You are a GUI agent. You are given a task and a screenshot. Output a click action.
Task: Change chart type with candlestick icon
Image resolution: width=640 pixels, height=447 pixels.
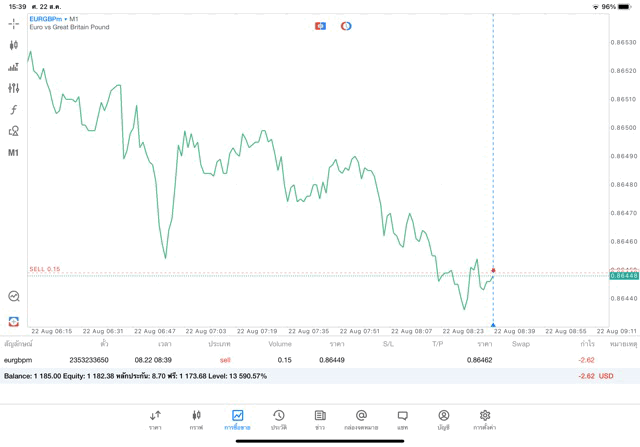(x=13, y=45)
